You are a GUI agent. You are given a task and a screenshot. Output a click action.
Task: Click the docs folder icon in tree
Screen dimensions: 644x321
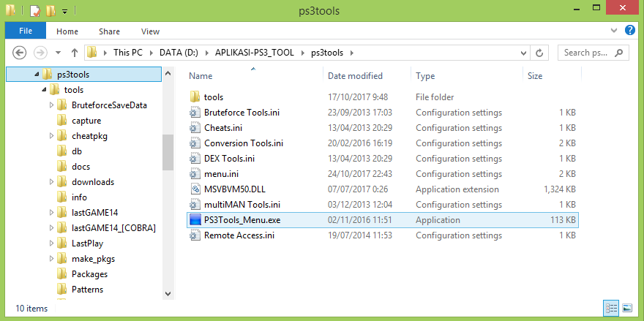pos(62,167)
